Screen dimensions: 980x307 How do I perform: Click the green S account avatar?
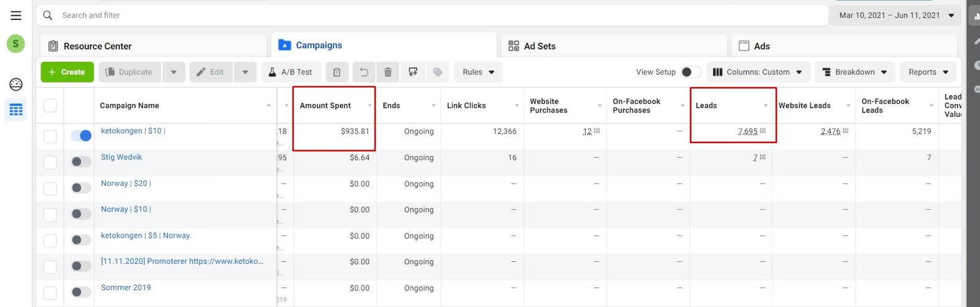click(16, 44)
